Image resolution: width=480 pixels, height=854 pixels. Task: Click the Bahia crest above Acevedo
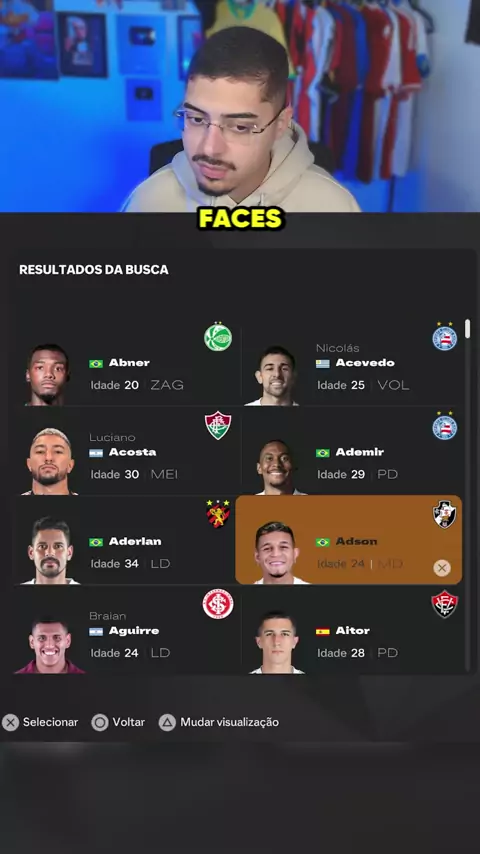[x=445, y=337]
